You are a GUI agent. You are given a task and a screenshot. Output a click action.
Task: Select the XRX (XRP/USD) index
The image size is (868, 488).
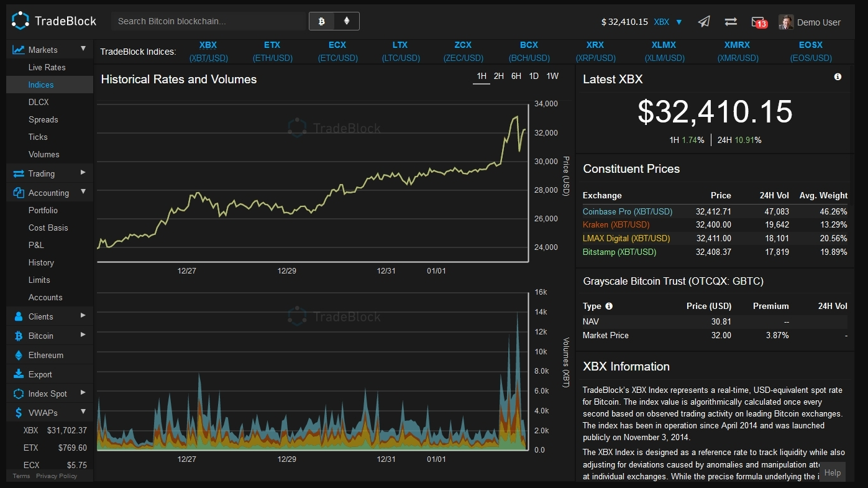click(x=595, y=51)
